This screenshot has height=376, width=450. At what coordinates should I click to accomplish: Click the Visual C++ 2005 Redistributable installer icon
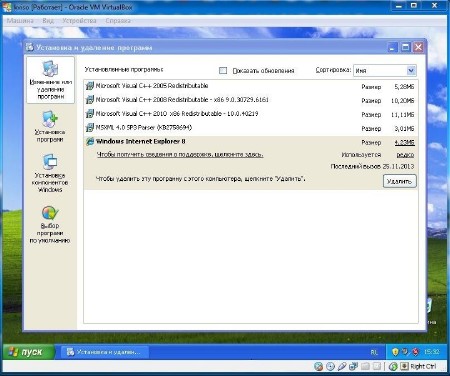tap(90, 86)
